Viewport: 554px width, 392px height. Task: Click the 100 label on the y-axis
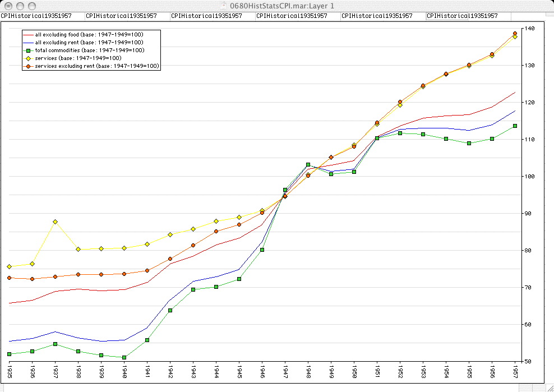tap(530, 176)
